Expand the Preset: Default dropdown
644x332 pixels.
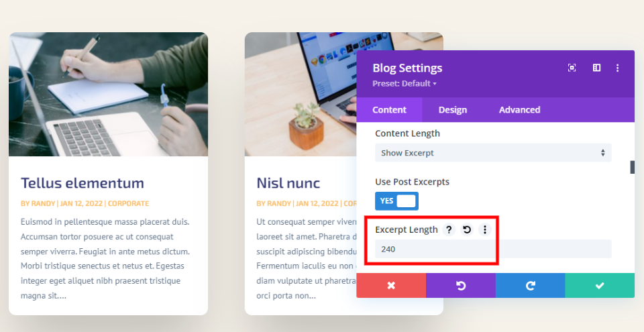[404, 83]
